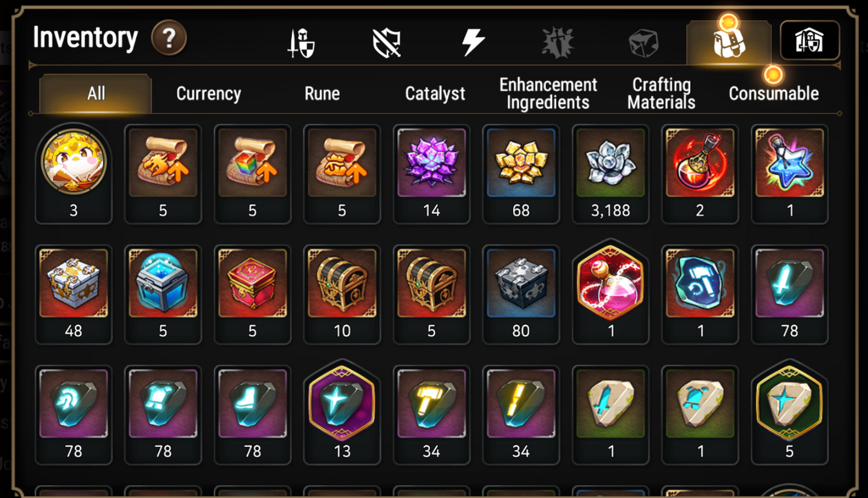Select the yellow chick avatar item with 3
This screenshot has height=498, width=868.
[x=73, y=174]
